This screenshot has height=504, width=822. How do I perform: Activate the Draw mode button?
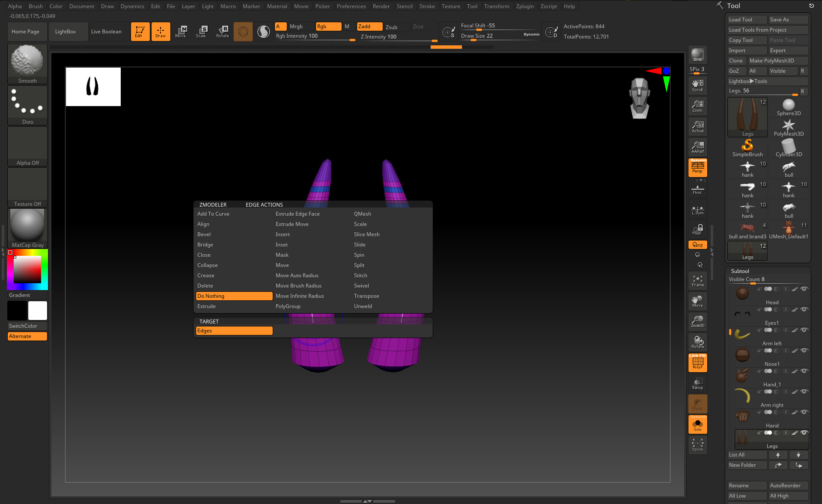161,32
